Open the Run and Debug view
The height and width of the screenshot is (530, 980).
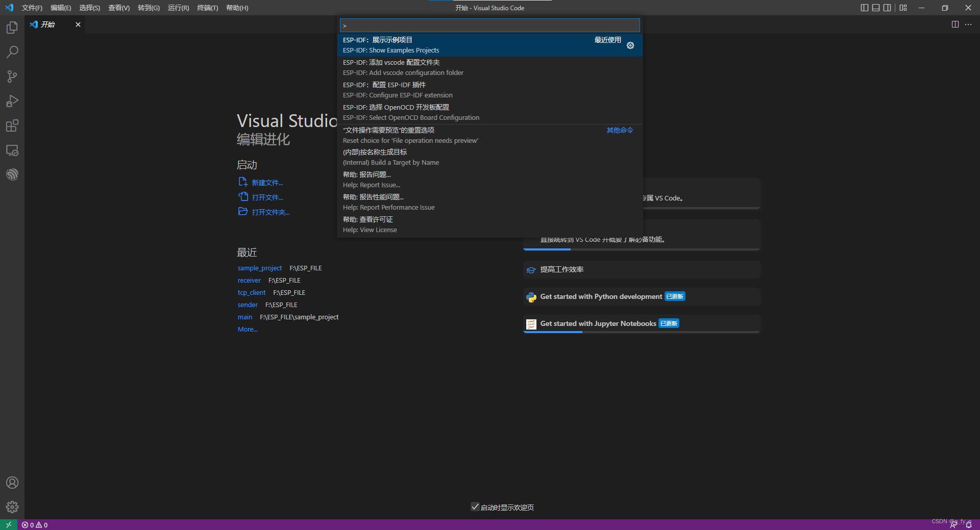point(12,101)
